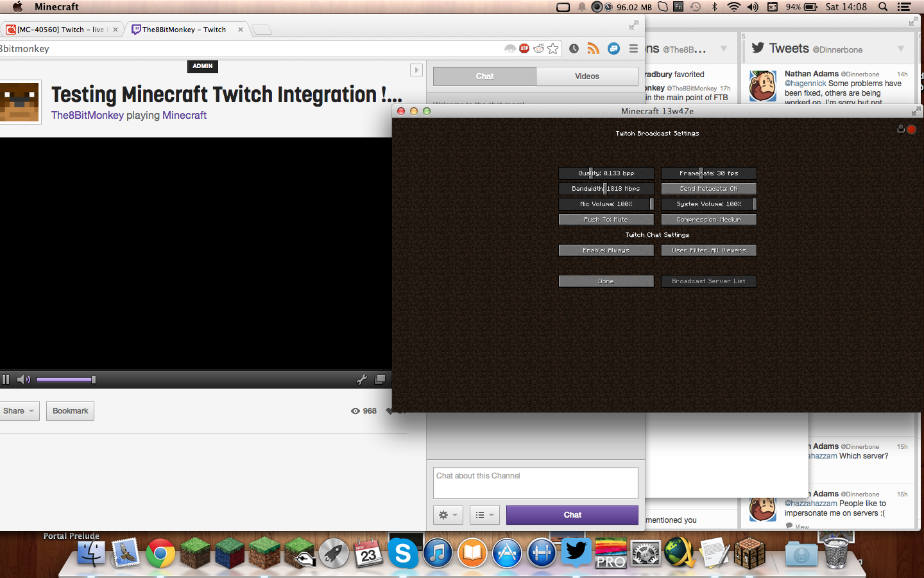Open the chat viewer list dropdown
The width and height of the screenshot is (924, 578).
[484, 515]
